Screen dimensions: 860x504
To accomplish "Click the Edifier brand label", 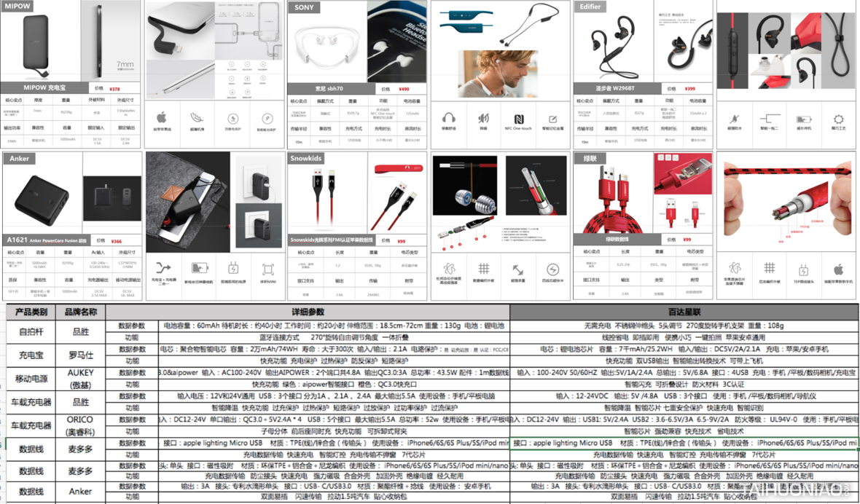I will coord(590,7).
